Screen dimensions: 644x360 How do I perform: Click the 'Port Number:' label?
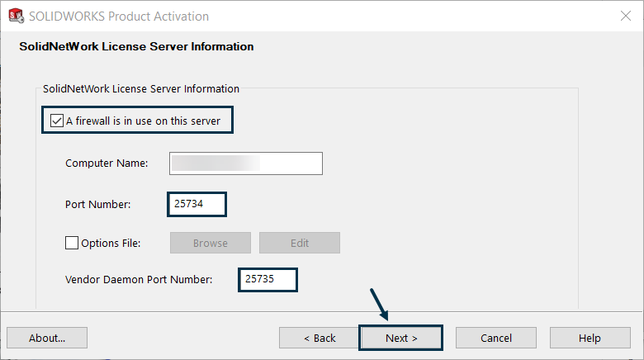97,204
